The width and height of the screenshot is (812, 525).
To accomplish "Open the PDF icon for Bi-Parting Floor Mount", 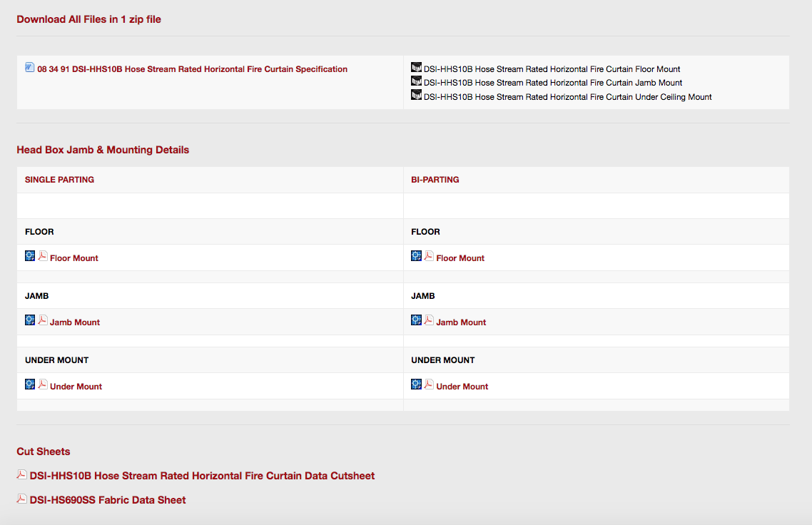I will (x=427, y=255).
